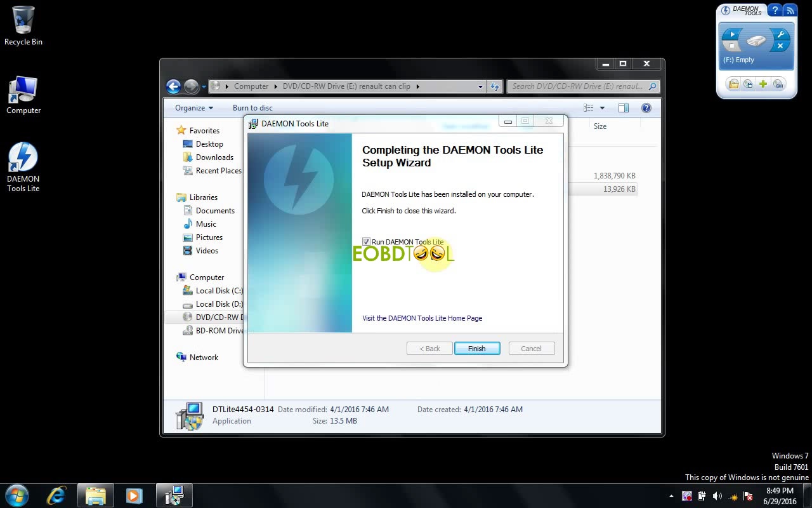Click the setup installer taskbar button
The width and height of the screenshot is (812, 508).
click(x=174, y=495)
